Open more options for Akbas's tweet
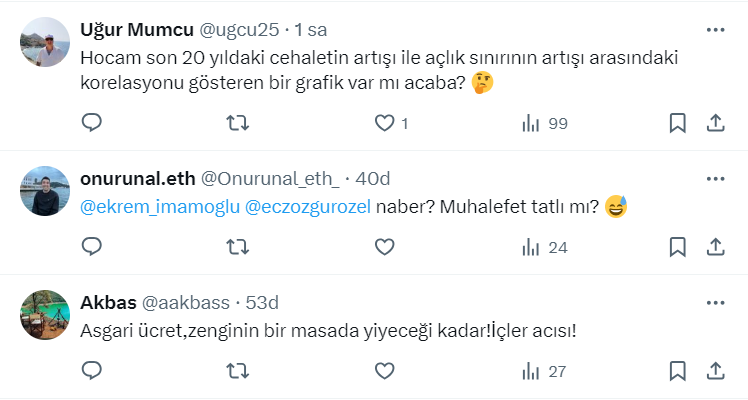The height and width of the screenshot is (400, 748). tap(714, 301)
